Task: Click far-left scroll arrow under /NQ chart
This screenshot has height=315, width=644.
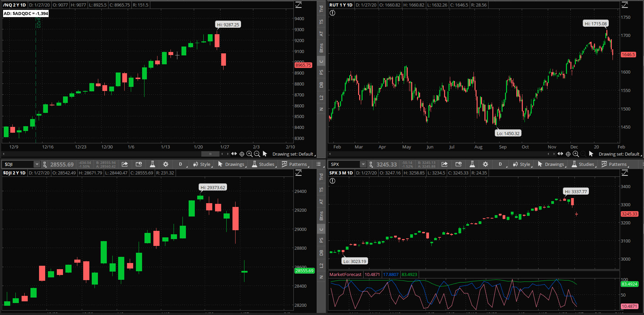Action: [x=4, y=154]
